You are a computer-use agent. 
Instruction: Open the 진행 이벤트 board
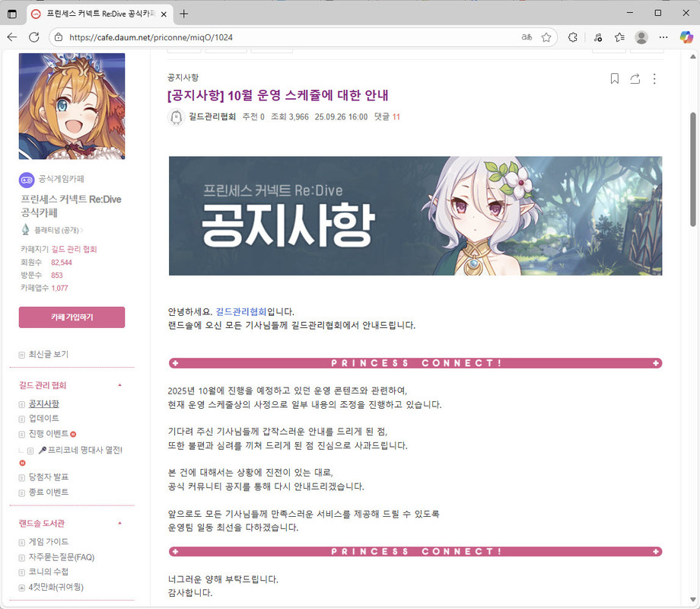[48, 433]
